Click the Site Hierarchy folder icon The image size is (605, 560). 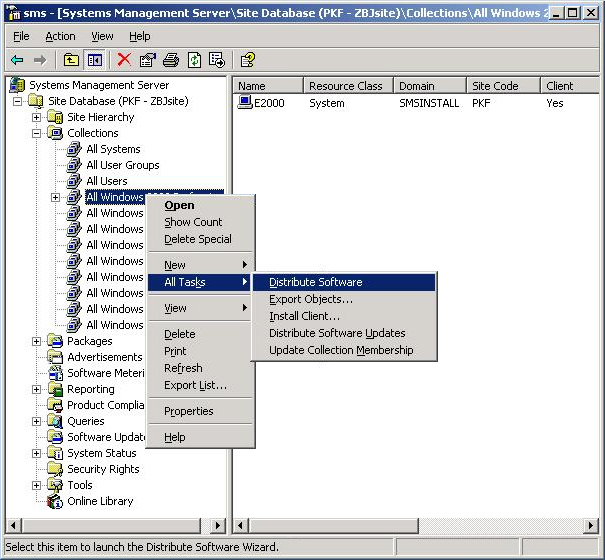click(55, 117)
